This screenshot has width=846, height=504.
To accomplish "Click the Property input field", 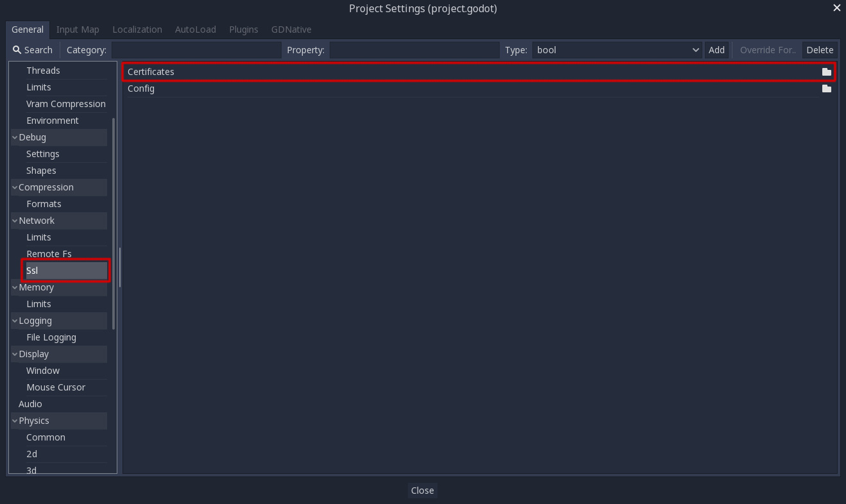I will (x=414, y=49).
